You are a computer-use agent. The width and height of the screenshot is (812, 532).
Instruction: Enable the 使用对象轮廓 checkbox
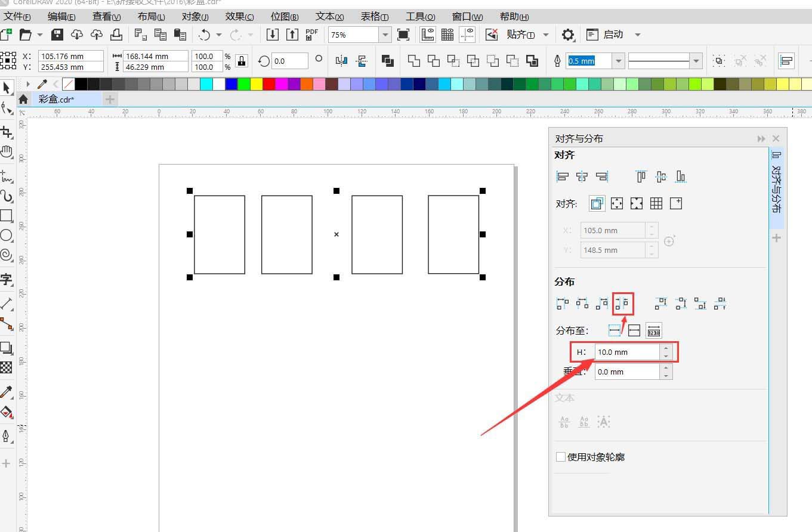click(560, 457)
